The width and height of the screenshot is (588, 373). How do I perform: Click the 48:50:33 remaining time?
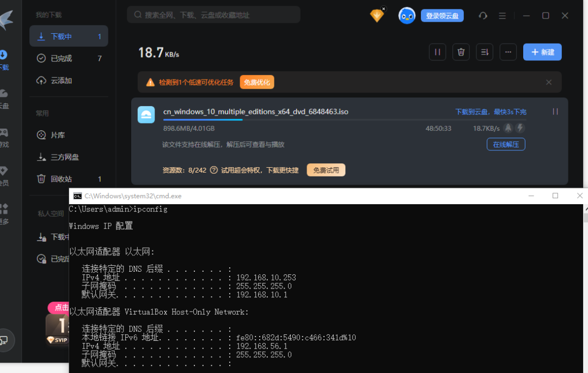coord(438,128)
